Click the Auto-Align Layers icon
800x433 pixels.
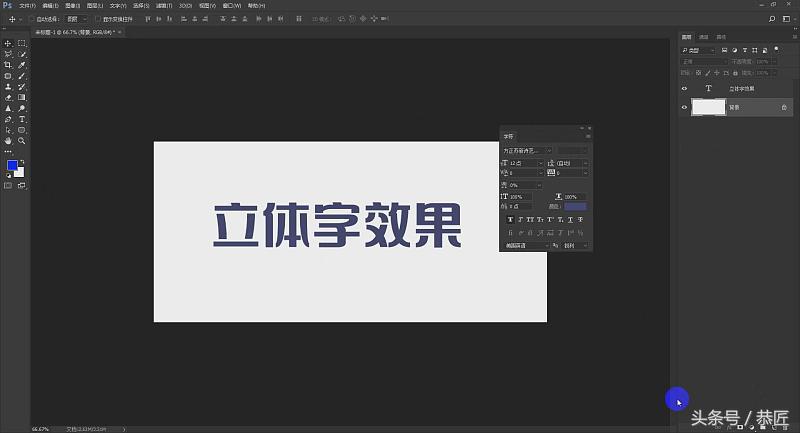299,19
